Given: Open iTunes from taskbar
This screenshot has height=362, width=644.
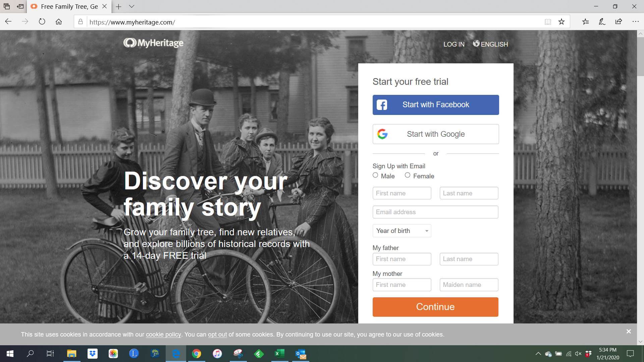Looking at the screenshot, I should [217, 354].
